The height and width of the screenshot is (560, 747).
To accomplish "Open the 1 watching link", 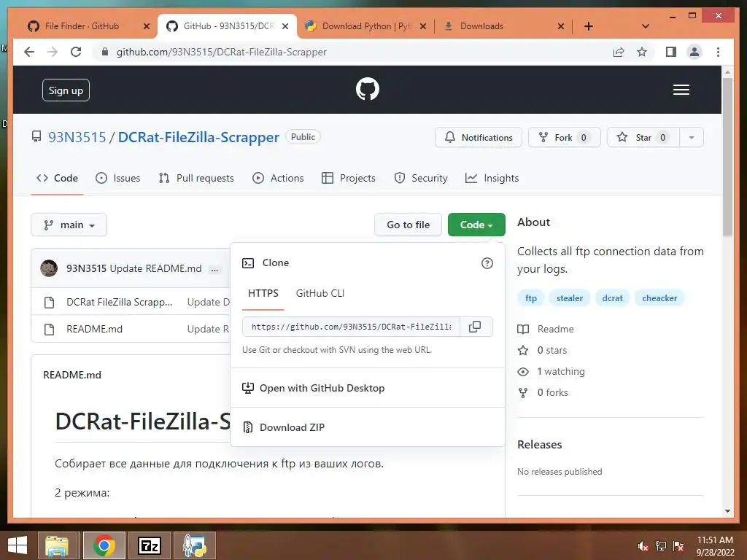I will [x=551, y=371].
